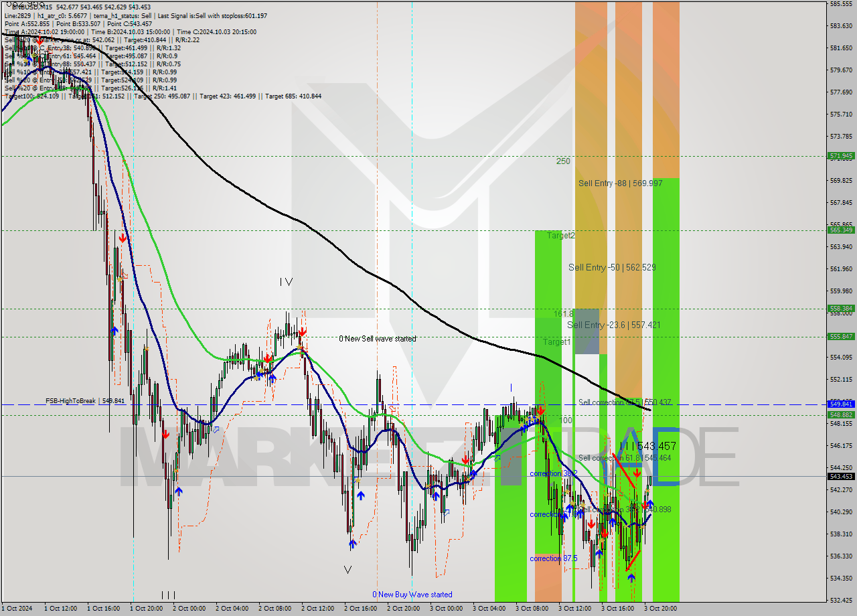The height and width of the screenshot is (616, 857).
Task: Click the 'correction 87.5' blue label
Action: 553,558
